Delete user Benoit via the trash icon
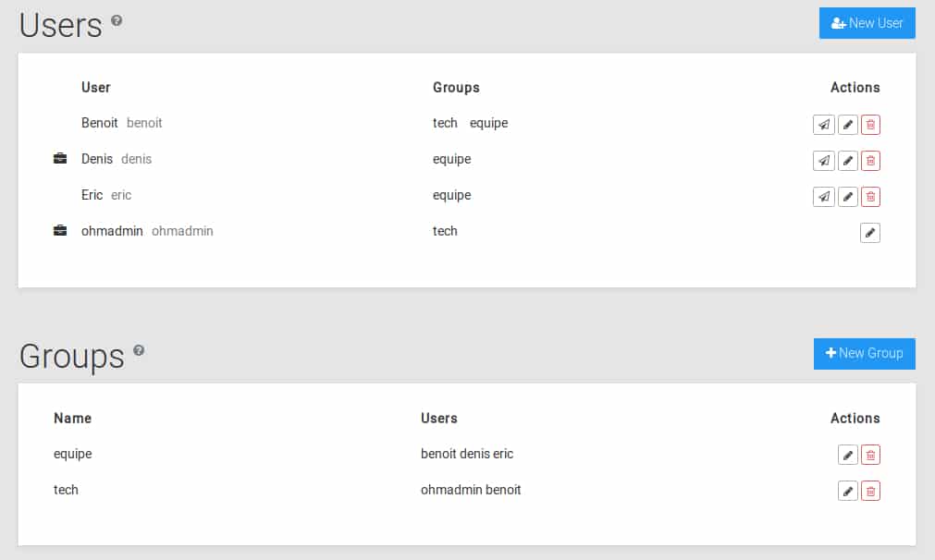 click(870, 125)
